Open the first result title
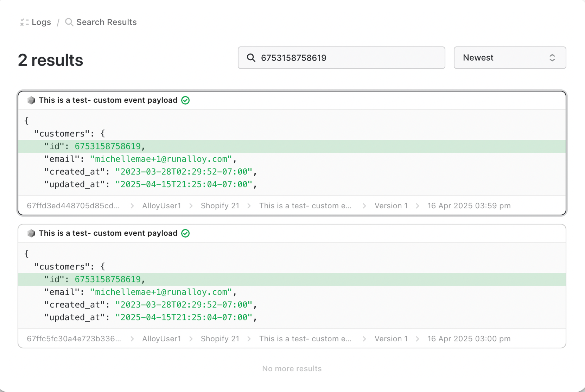The image size is (585, 392). click(108, 100)
